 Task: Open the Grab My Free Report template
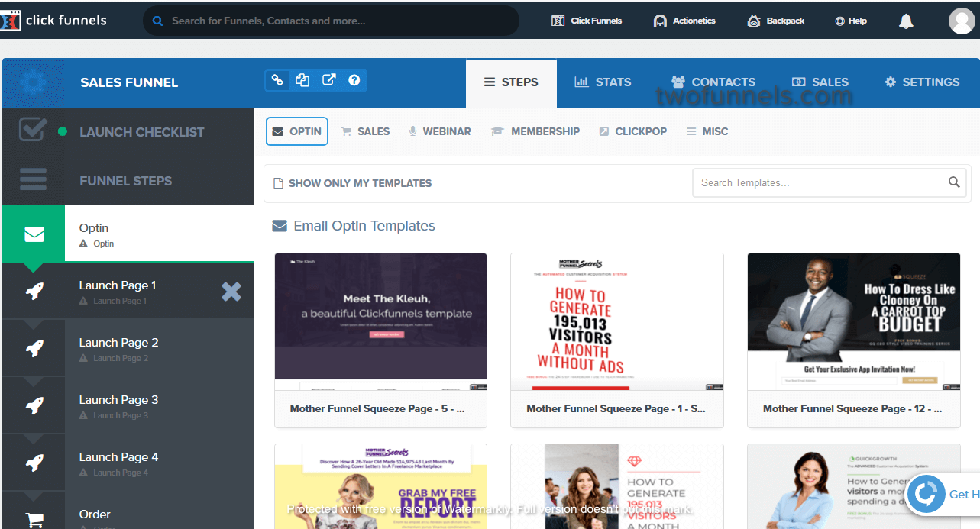point(380,486)
